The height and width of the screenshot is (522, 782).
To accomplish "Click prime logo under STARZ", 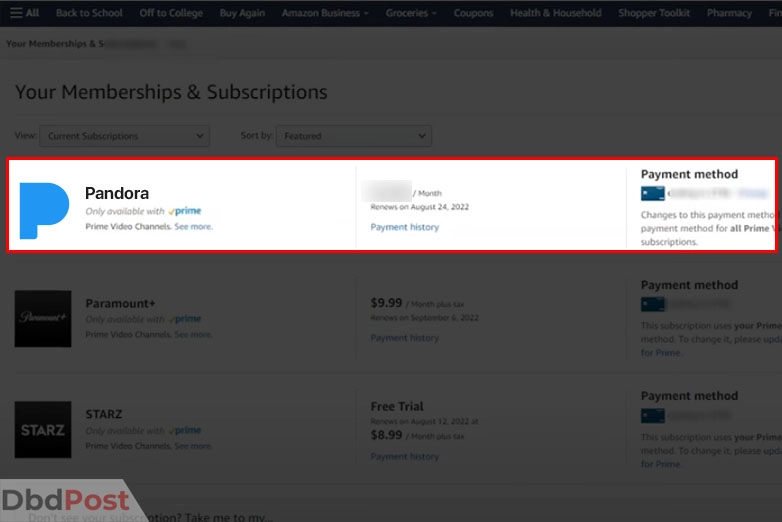I will pyautogui.click(x=185, y=430).
